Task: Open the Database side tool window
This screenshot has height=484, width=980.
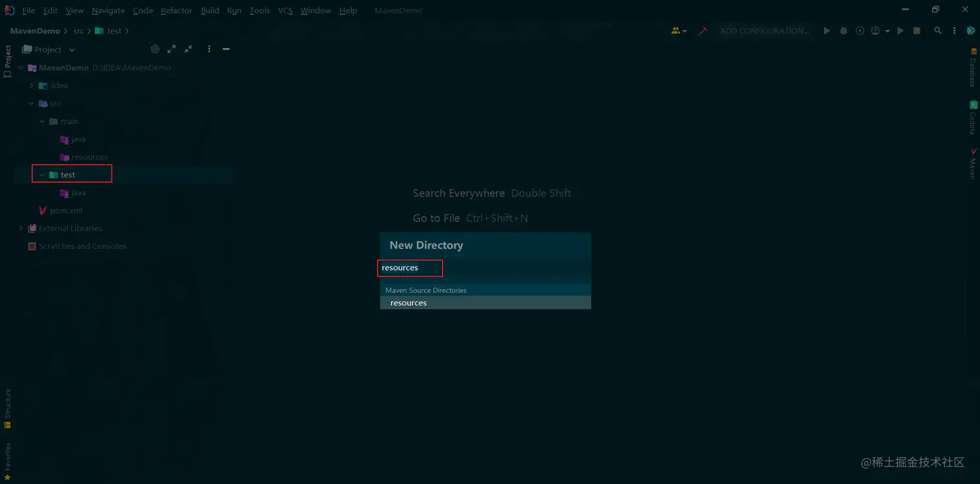Action: pyautogui.click(x=973, y=67)
